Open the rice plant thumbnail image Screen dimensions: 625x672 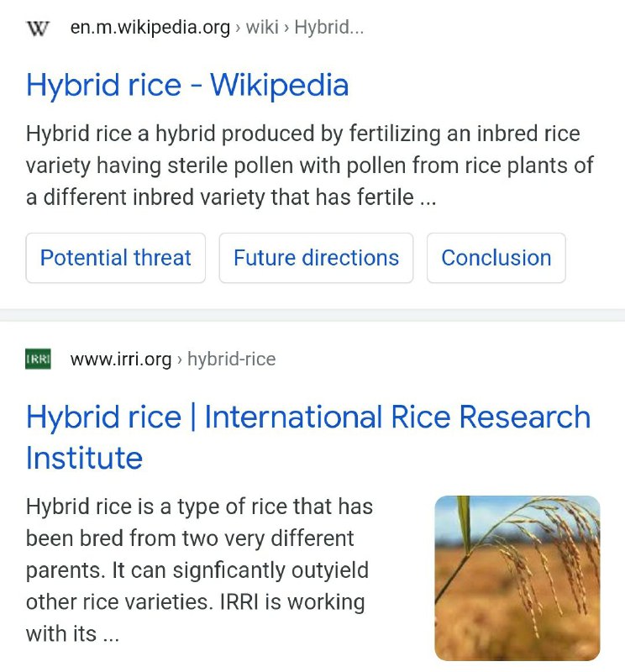pos(517,578)
